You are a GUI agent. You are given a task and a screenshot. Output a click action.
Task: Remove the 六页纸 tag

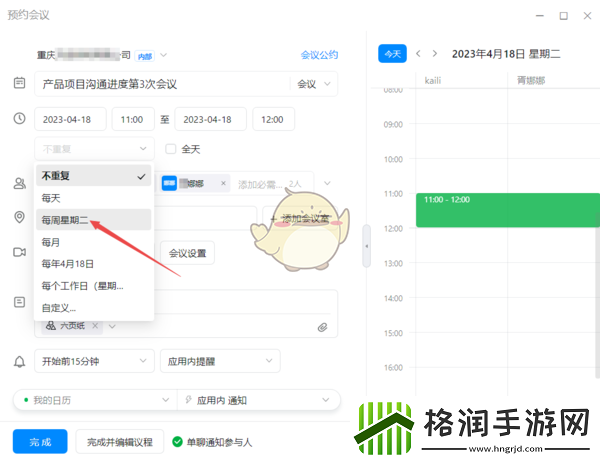pos(95,326)
